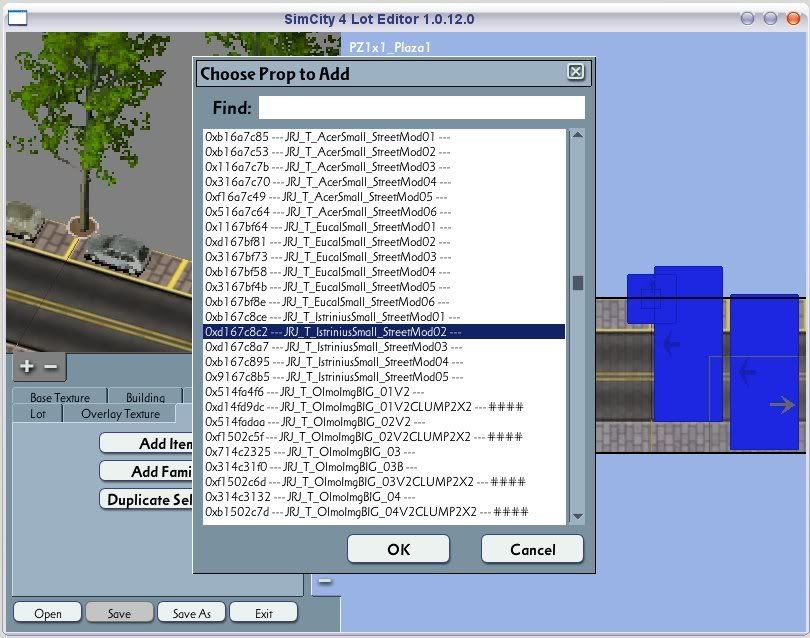Exit the Lot Editor

(263, 613)
